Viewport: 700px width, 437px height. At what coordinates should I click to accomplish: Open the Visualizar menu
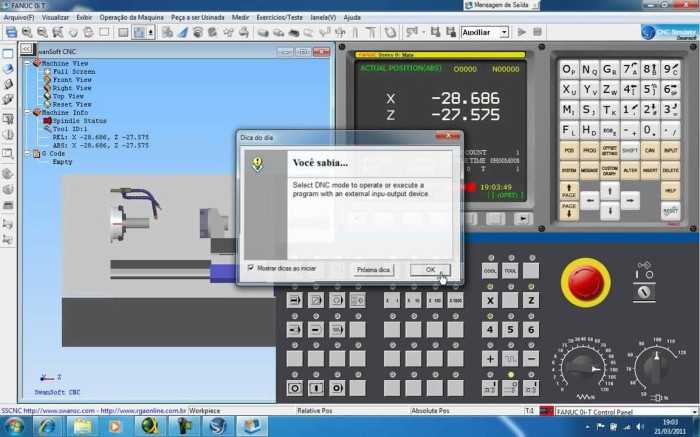(x=55, y=17)
